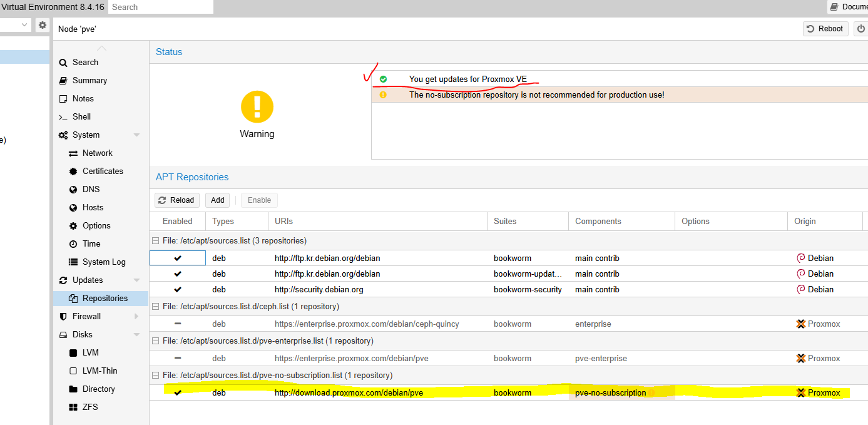This screenshot has height=425, width=868.
Task: Focus the top Search field
Action: (161, 7)
